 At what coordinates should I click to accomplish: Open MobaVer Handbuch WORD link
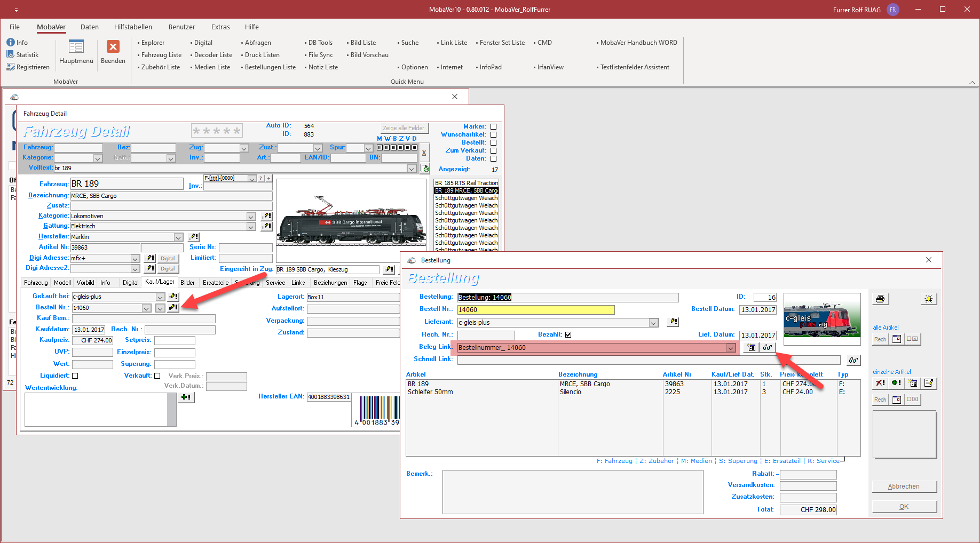click(638, 42)
